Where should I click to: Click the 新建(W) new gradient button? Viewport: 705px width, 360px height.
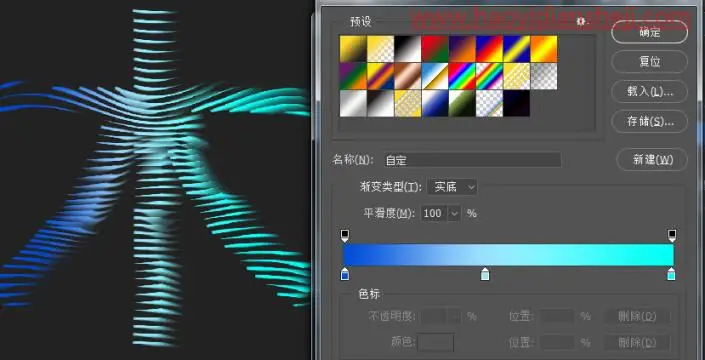[652, 160]
